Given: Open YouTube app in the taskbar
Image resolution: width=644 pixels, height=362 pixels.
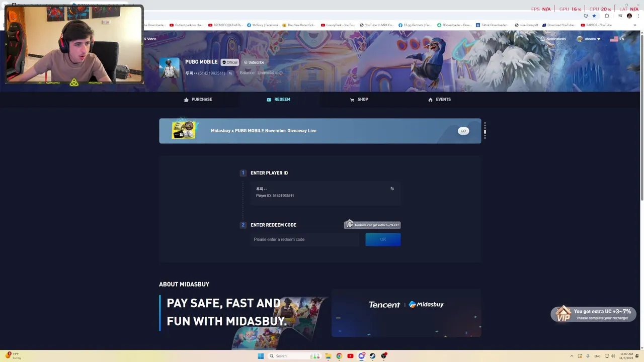Looking at the screenshot, I should pos(350,356).
